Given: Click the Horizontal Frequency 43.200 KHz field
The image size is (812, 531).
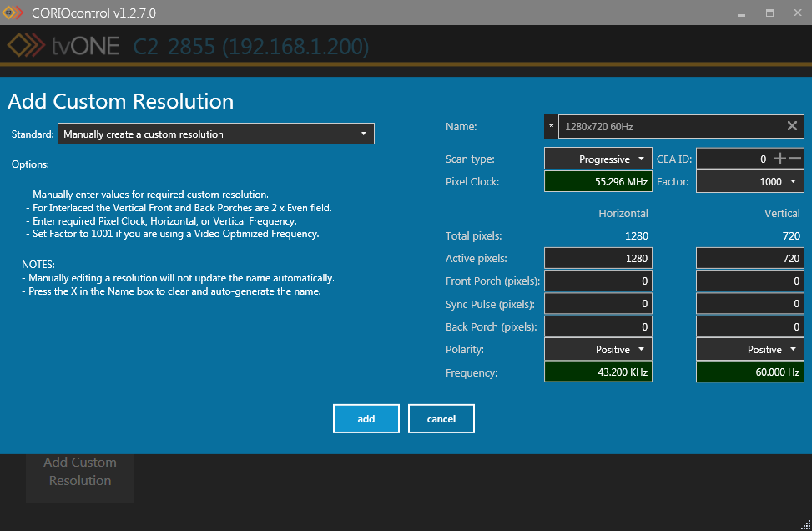Looking at the screenshot, I should coord(598,372).
